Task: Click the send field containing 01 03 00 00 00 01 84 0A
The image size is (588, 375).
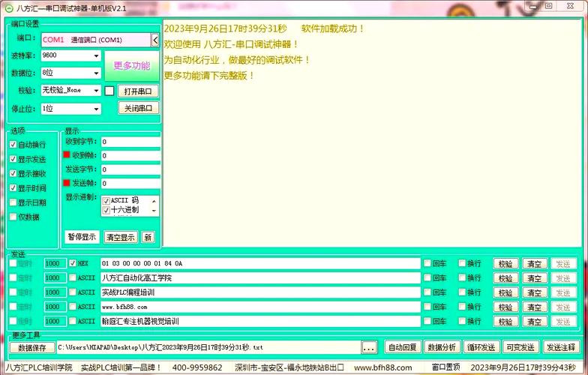Action: pos(260,264)
